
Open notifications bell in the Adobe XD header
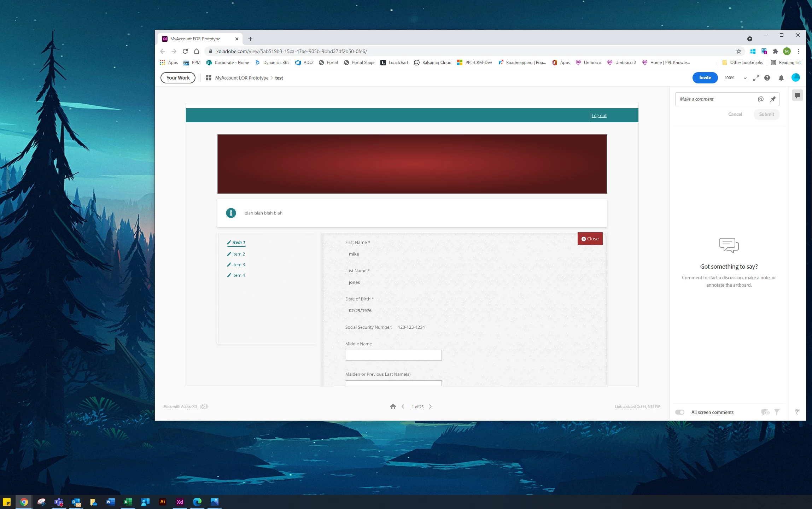(781, 78)
